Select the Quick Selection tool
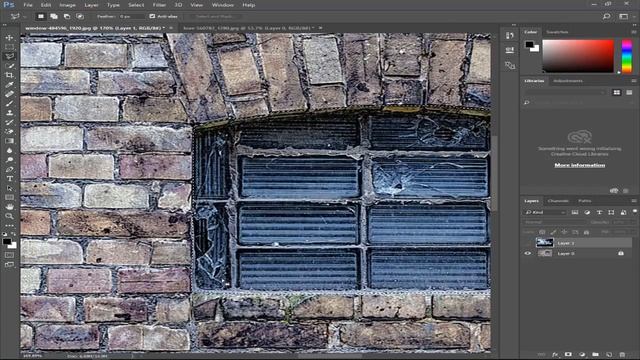This screenshot has width=640, height=360. pos(9,66)
